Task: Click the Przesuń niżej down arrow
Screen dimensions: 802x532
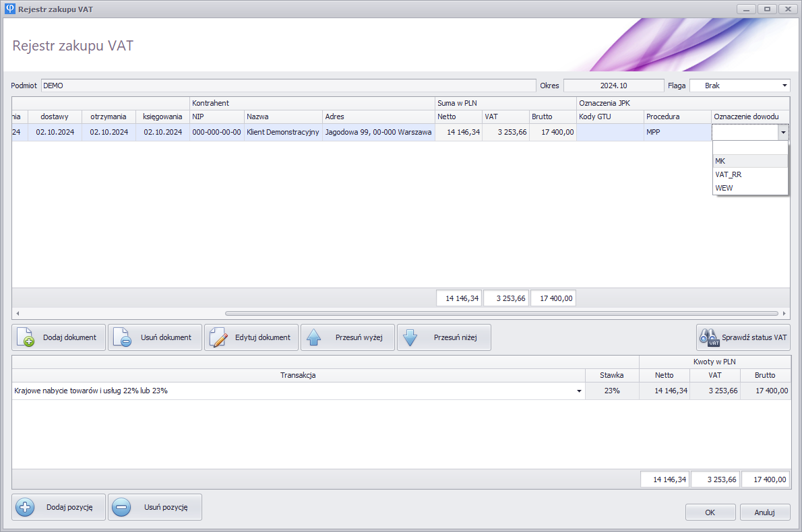Action: coord(410,337)
